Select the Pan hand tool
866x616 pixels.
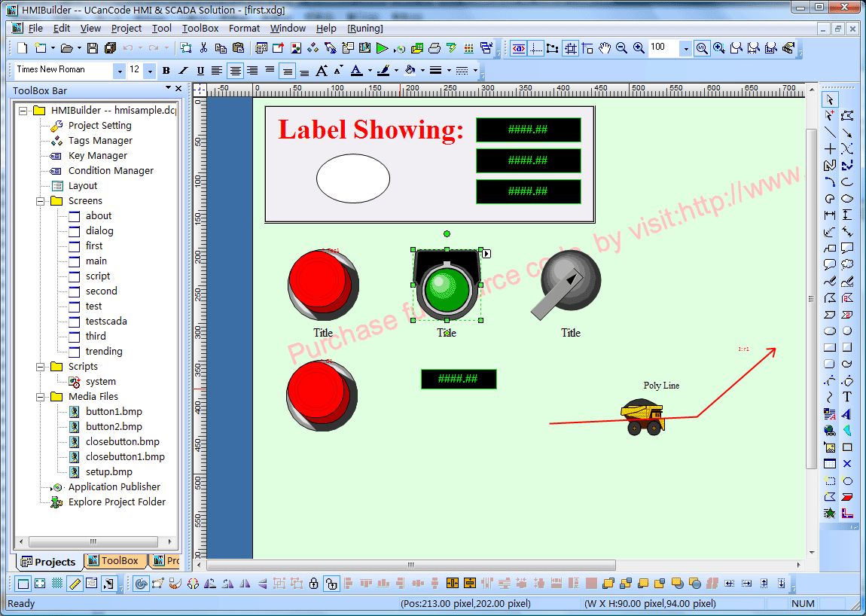tap(605, 48)
